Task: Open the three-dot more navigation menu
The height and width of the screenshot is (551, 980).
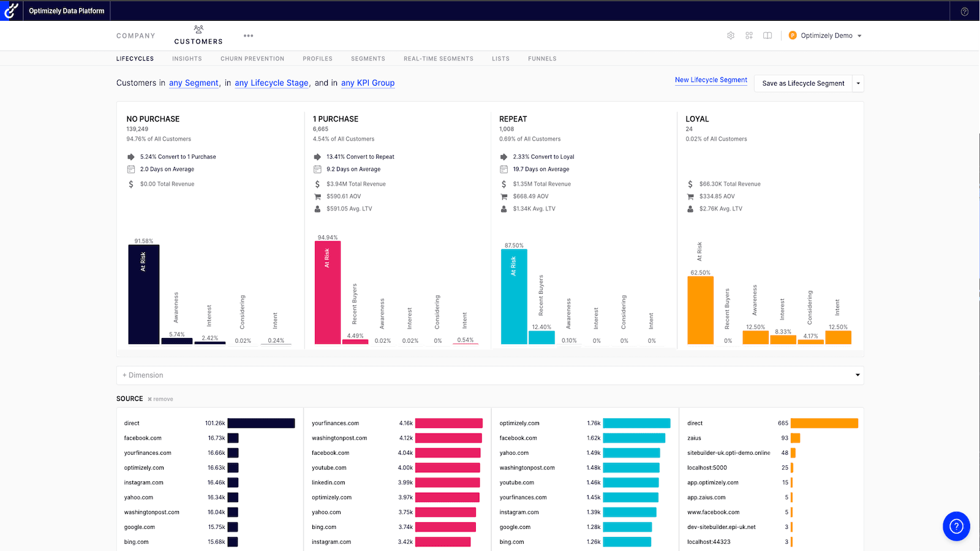Action: point(248,36)
